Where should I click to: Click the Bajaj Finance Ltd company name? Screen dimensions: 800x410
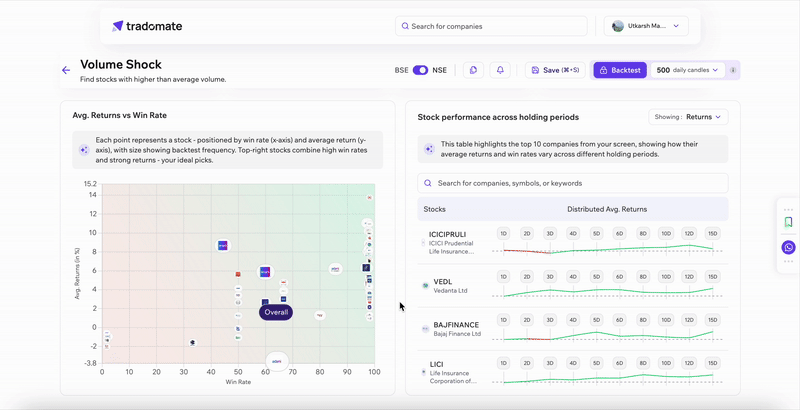[457, 334]
